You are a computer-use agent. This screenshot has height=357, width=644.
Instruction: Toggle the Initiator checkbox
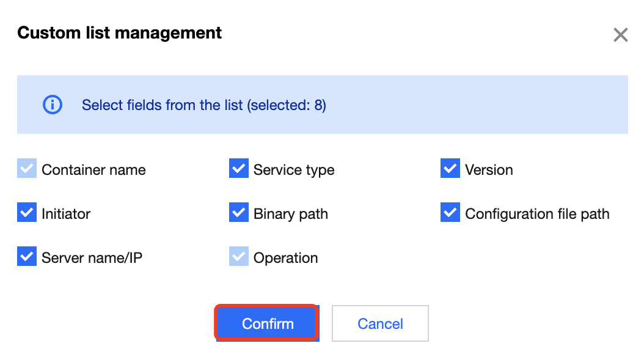[27, 213]
